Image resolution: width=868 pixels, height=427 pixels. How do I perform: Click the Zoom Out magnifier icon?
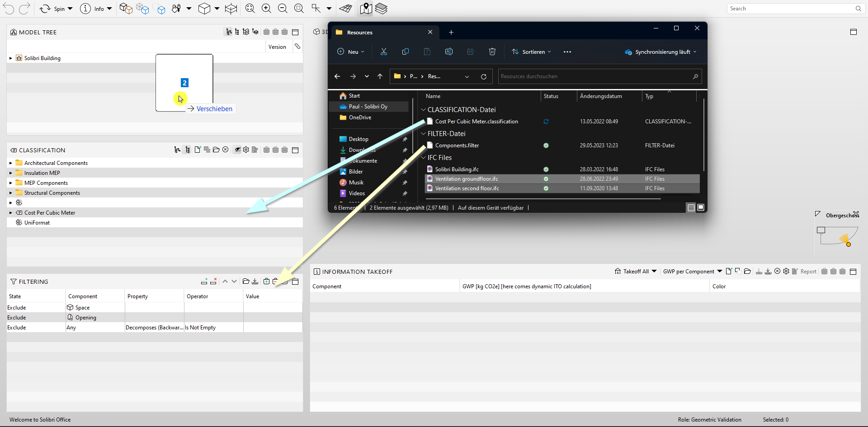tap(283, 9)
